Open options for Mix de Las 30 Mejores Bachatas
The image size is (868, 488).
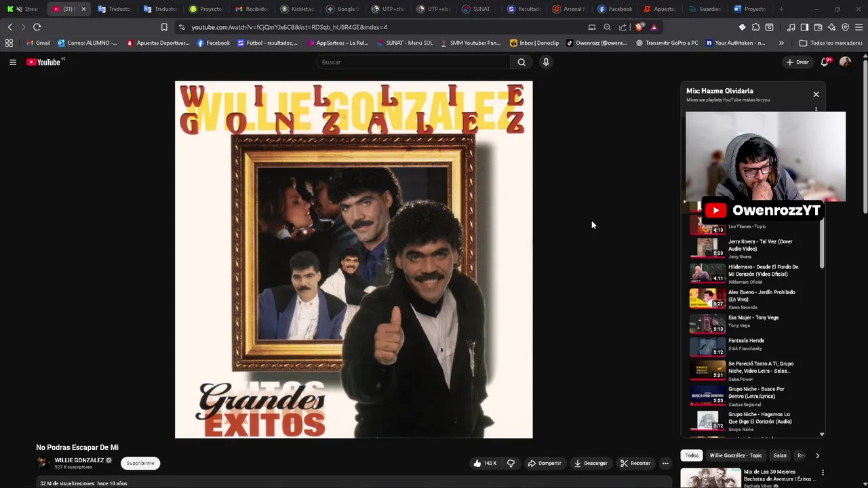(823, 472)
